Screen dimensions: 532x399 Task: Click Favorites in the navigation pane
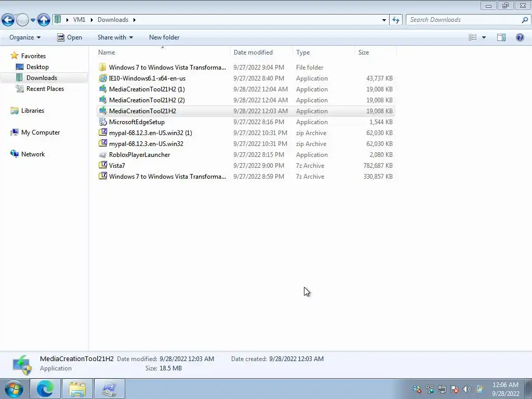click(33, 56)
